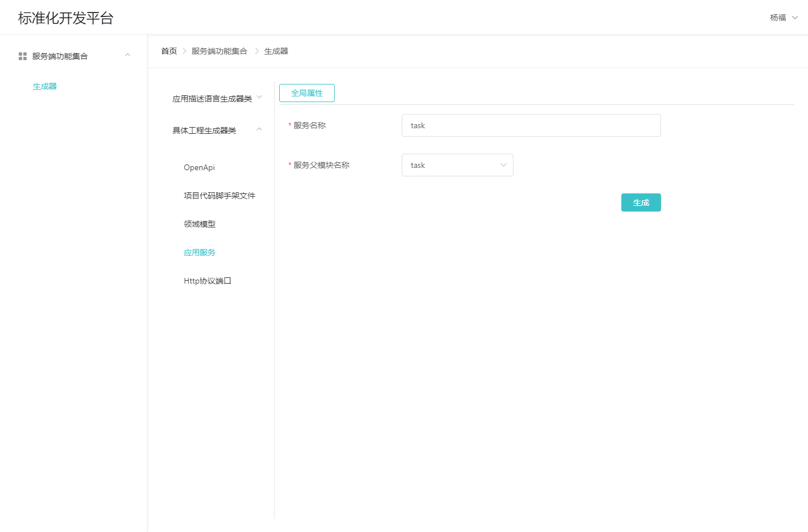Expand 应用描述语言生成器类 submenu

pos(217,99)
